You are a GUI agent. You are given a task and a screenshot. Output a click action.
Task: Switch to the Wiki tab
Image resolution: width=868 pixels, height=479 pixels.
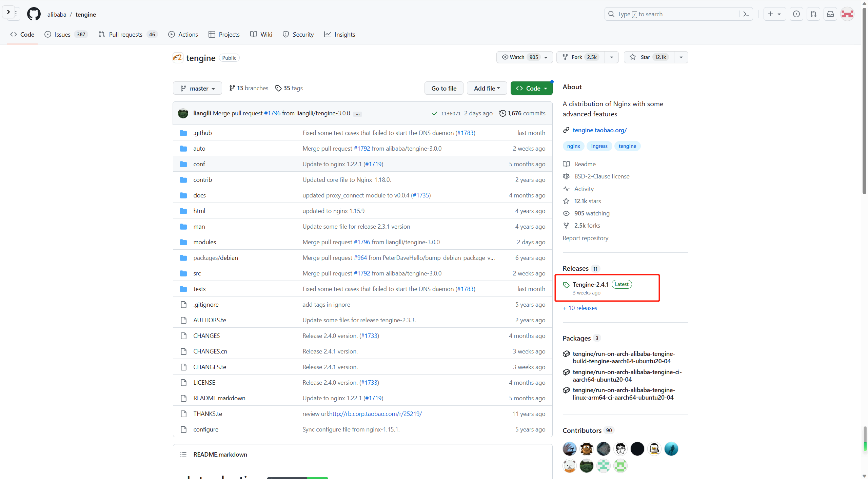(261, 35)
